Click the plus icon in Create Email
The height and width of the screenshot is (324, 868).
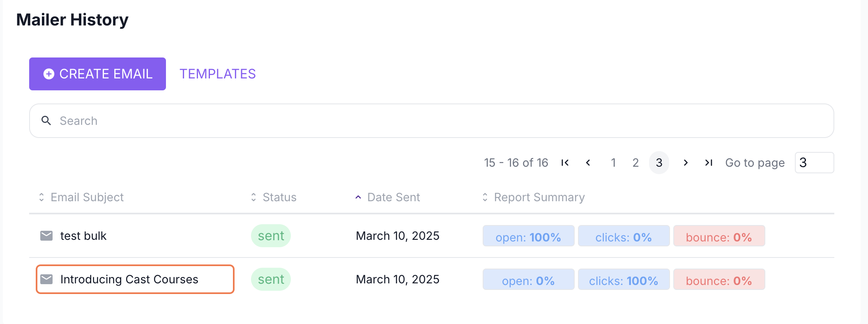point(49,74)
